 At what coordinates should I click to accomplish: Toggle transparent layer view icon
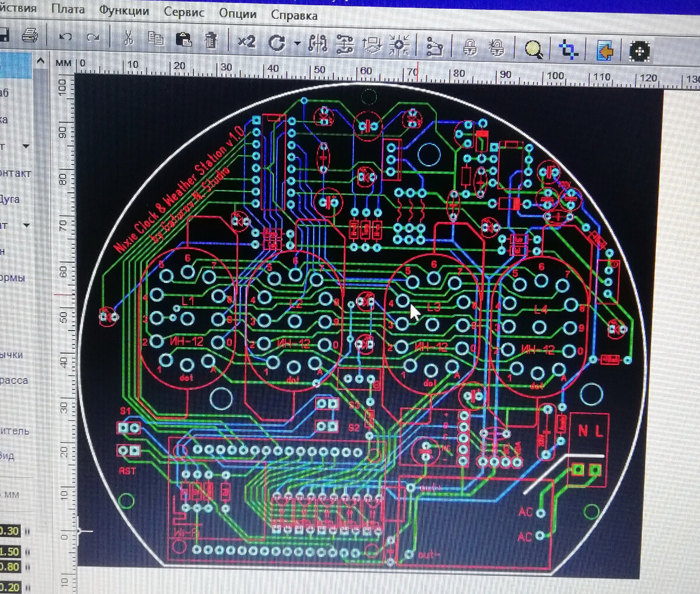coord(568,50)
